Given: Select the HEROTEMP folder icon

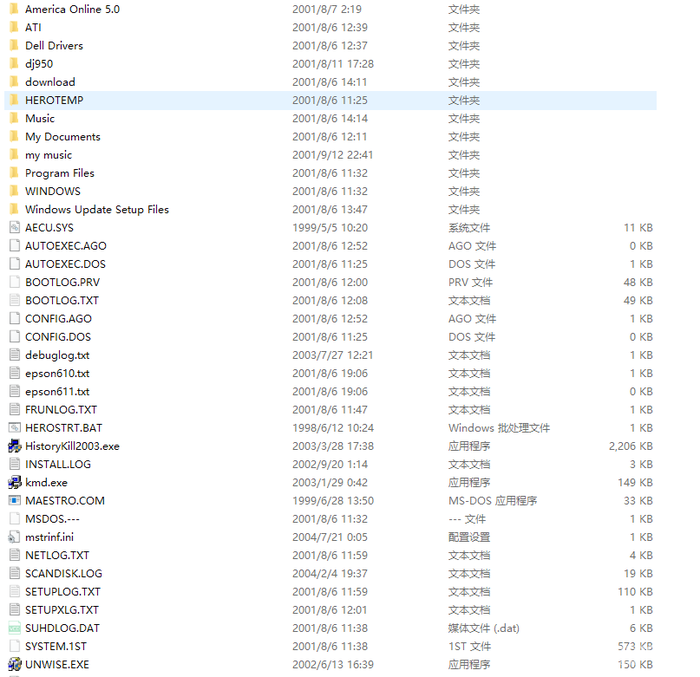Looking at the screenshot, I should pyautogui.click(x=14, y=100).
